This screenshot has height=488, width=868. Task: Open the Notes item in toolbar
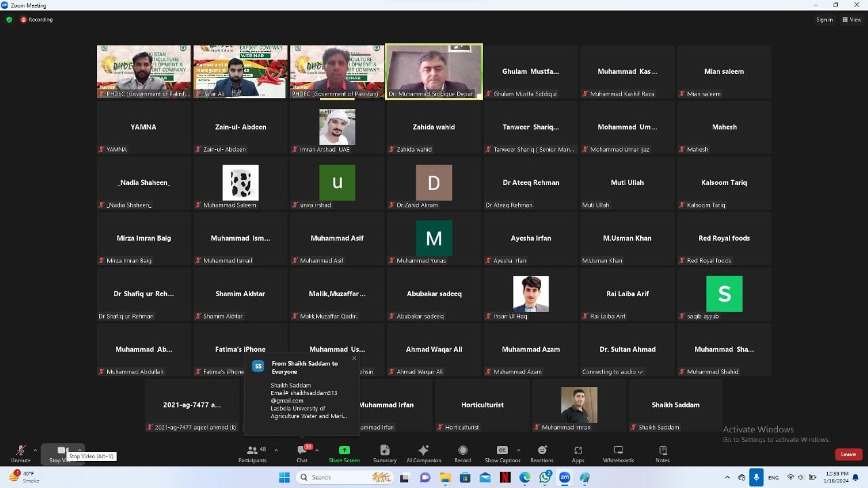click(x=663, y=453)
